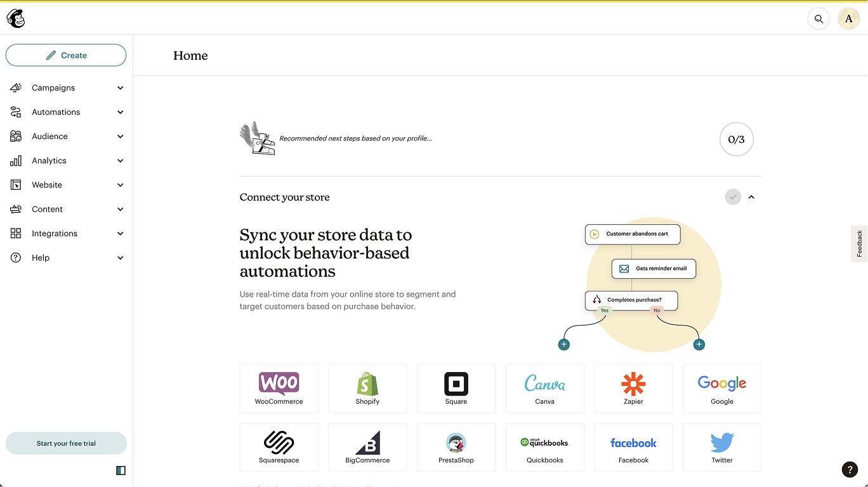This screenshot has width=868, height=487.
Task: Select the Campaigns icon in the sidebar
Action: click(x=16, y=88)
